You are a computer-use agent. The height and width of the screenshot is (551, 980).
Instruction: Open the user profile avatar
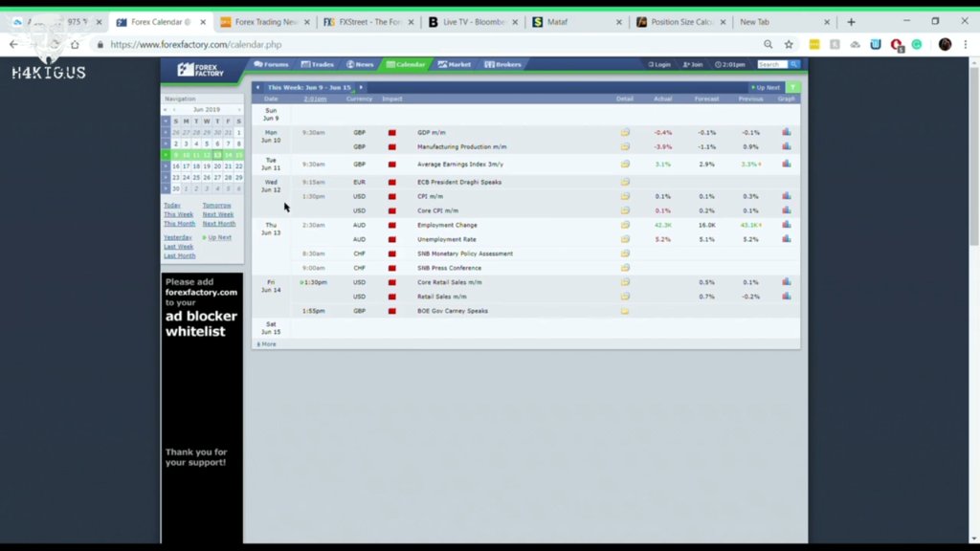945,44
